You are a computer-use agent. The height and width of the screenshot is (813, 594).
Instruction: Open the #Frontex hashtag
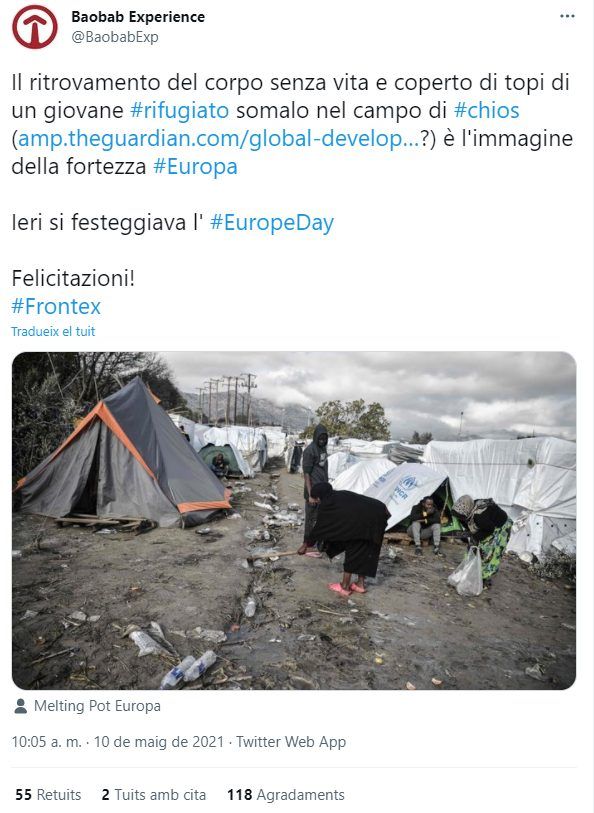56,306
